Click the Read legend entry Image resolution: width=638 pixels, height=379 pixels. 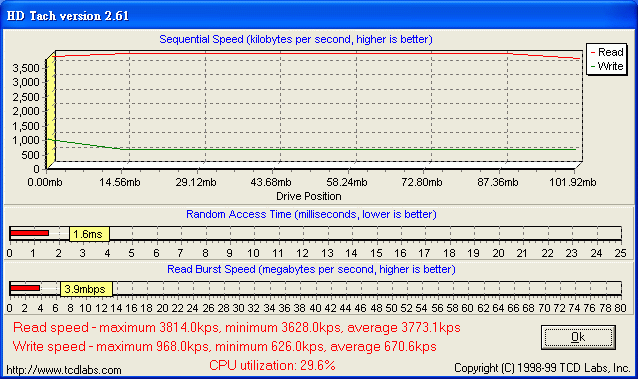[607, 52]
